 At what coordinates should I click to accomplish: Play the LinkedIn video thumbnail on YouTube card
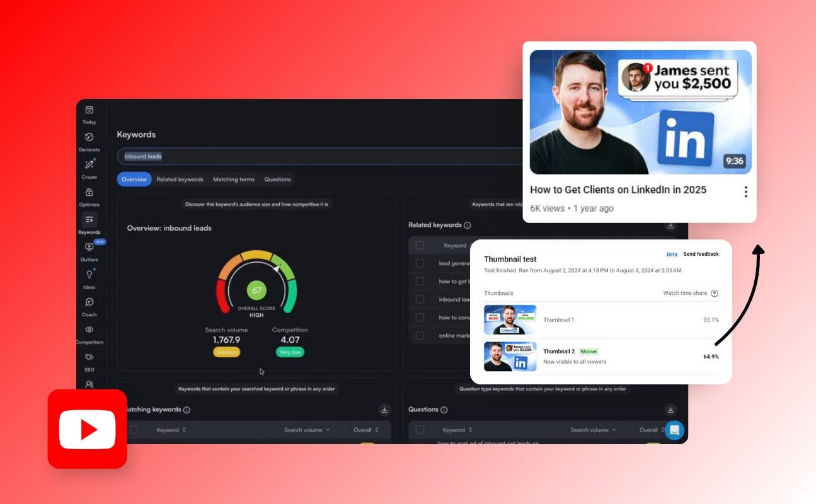640,112
